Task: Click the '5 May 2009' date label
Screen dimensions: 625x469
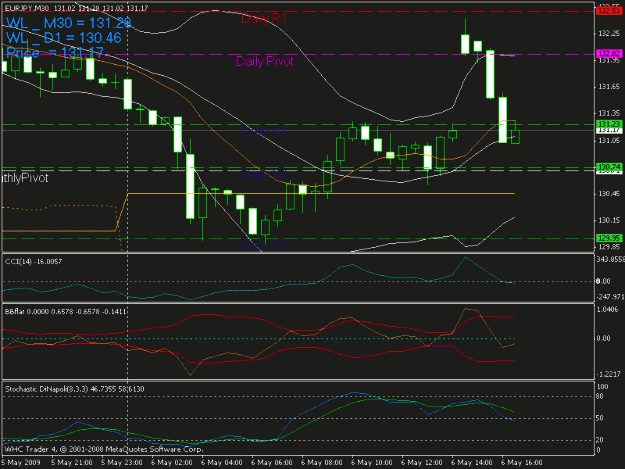Action: [x=21, y=463]
